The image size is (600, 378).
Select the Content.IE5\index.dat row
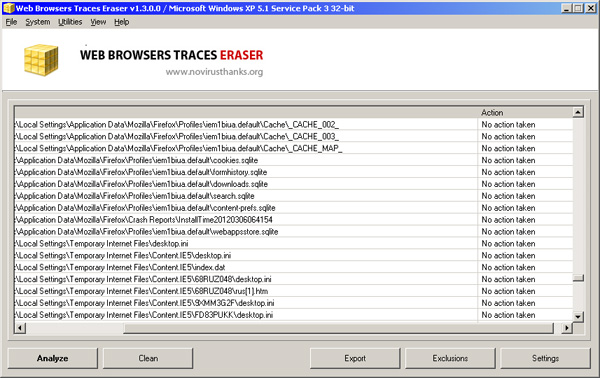coord(293,267)
